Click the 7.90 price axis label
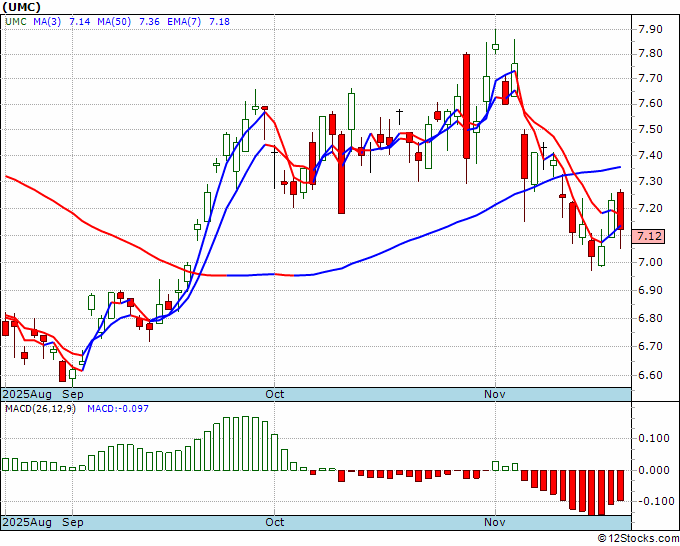 [650, 29]
